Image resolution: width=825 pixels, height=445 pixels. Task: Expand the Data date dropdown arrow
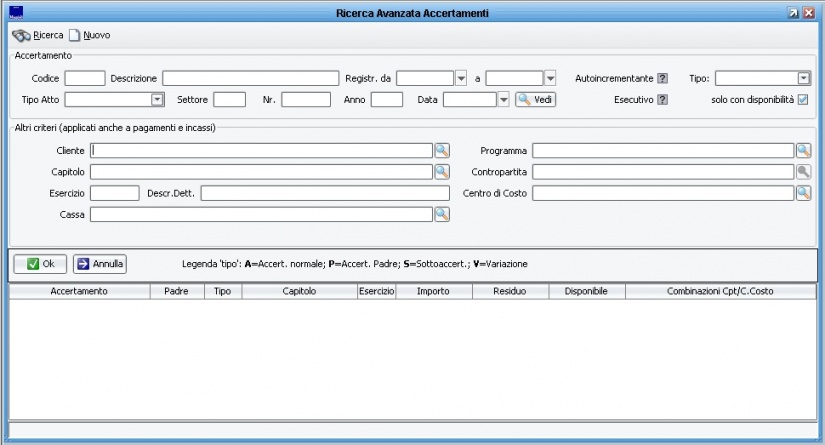tap(504, 99)
